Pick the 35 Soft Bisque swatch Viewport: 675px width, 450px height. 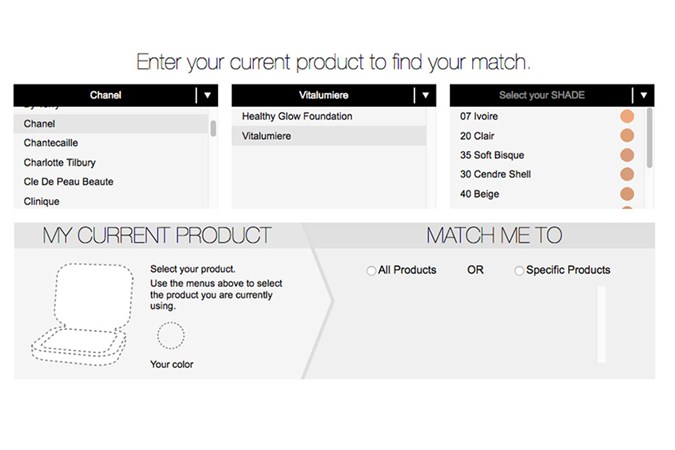tap(627, 155)
